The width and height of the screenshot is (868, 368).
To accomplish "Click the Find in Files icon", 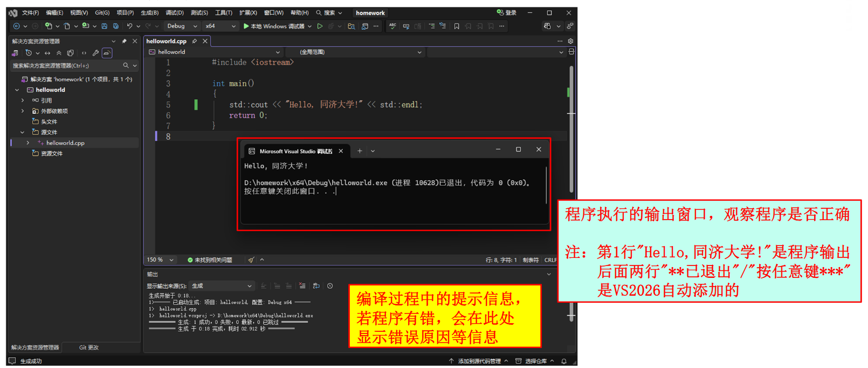I will 352,26.
